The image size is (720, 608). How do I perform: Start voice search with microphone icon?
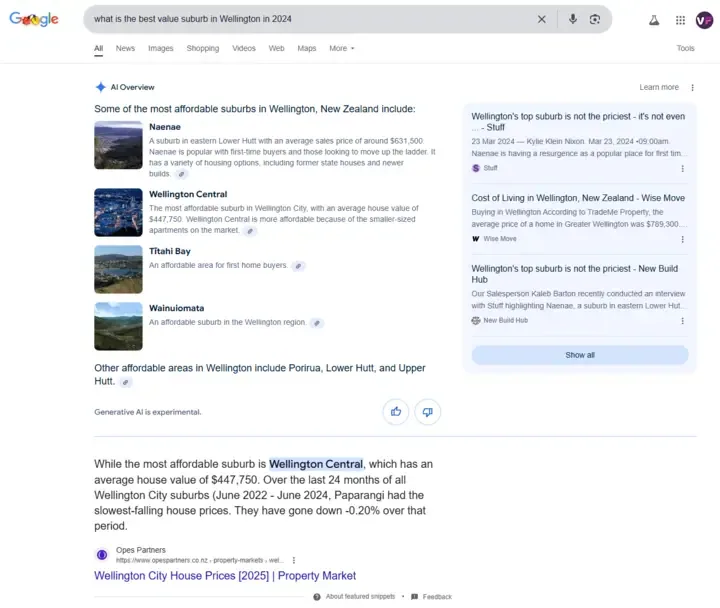pyautogui.click(x=573, y=19)
